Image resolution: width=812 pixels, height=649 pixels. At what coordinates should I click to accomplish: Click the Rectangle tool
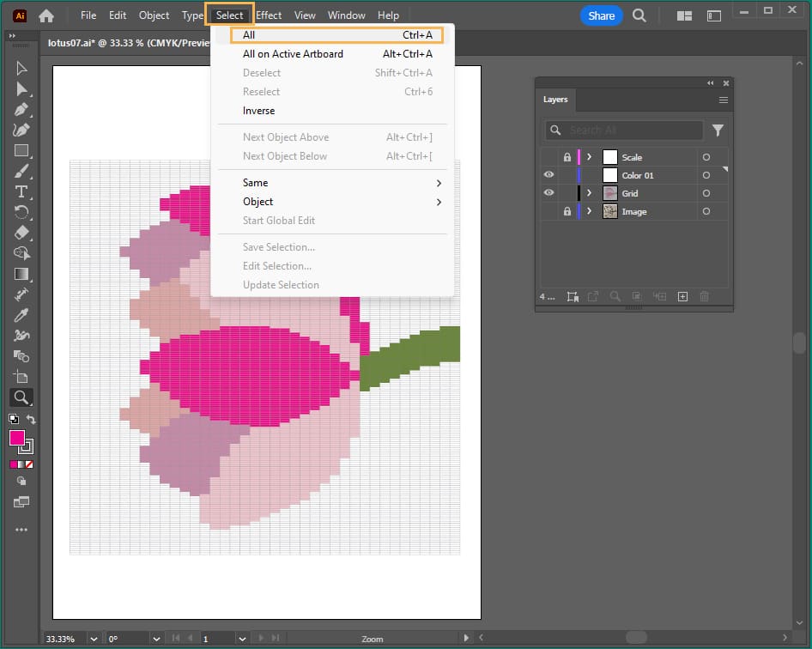(21, 150)
